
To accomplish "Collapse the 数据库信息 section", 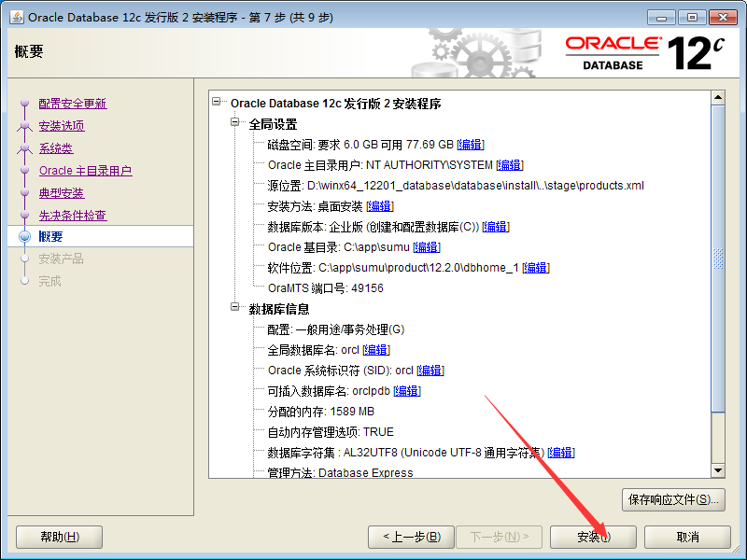I will coord(235,307).
